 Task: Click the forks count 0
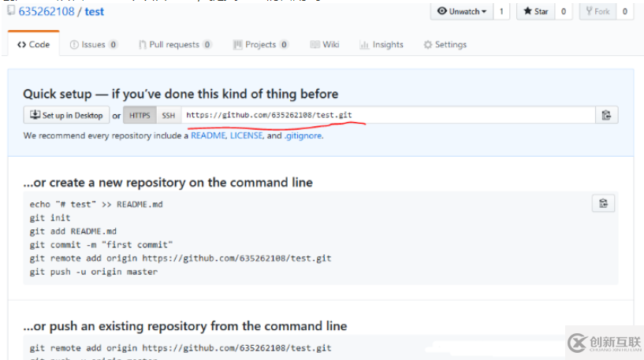click(x=625, y=12)
